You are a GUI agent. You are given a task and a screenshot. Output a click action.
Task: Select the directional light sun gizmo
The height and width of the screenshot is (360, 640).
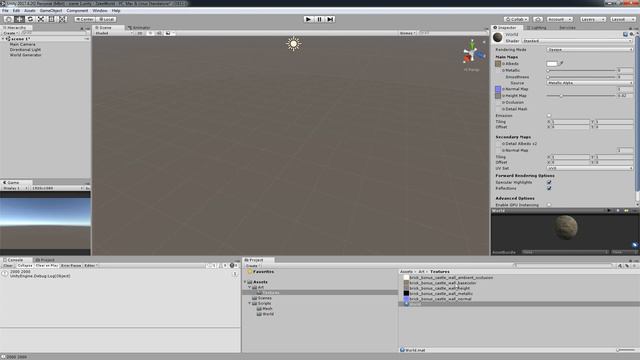(x=293, y=44)
